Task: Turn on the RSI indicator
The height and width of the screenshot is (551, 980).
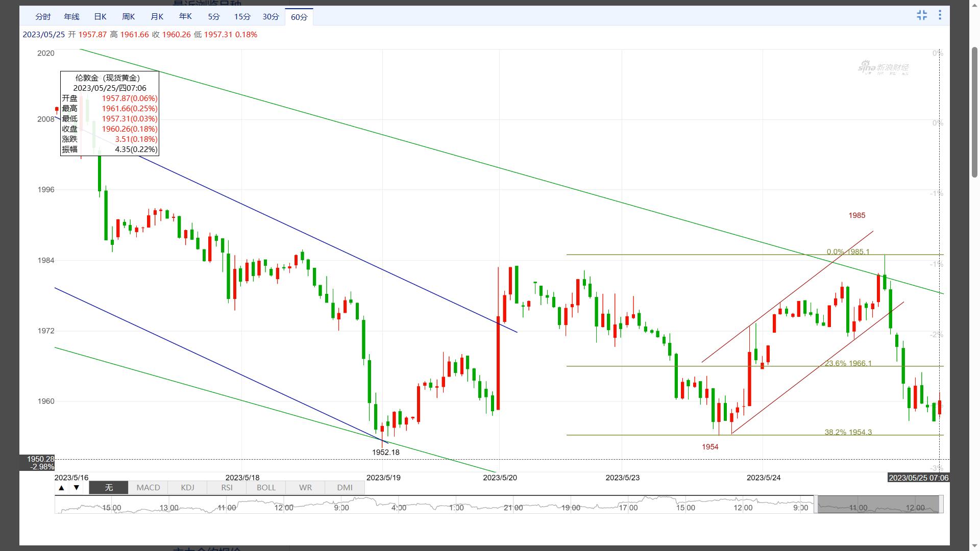Action: click(227, 488)
